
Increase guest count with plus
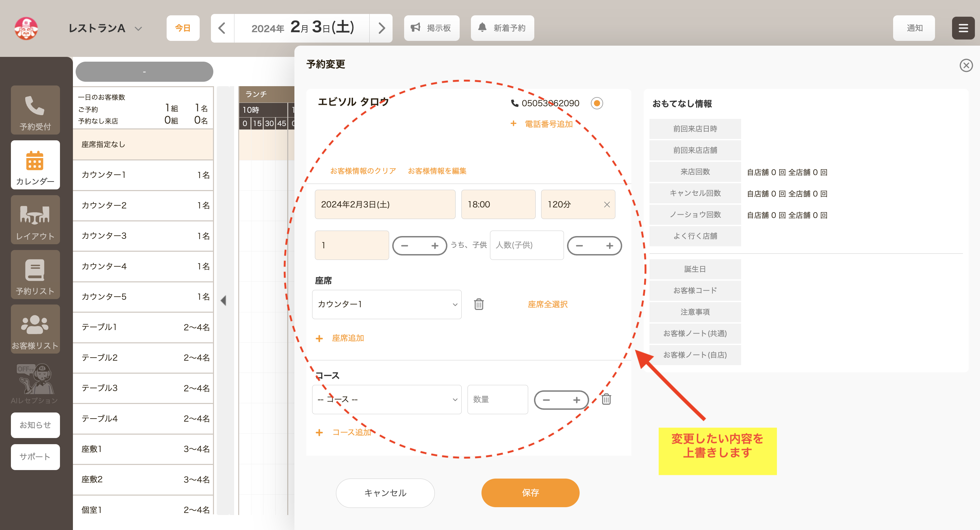click(435, 246)
